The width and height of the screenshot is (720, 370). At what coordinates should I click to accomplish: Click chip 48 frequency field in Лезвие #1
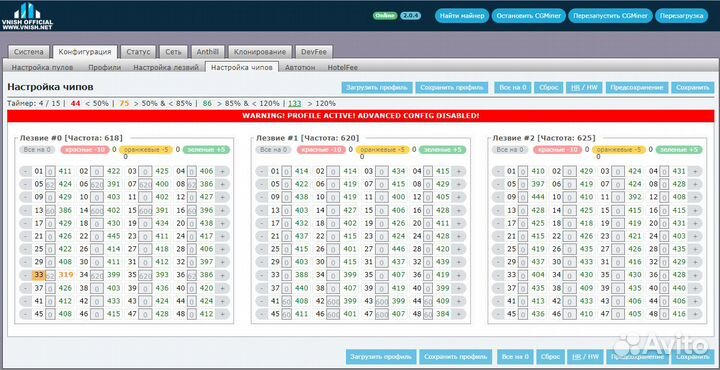(x=428, y=314)
